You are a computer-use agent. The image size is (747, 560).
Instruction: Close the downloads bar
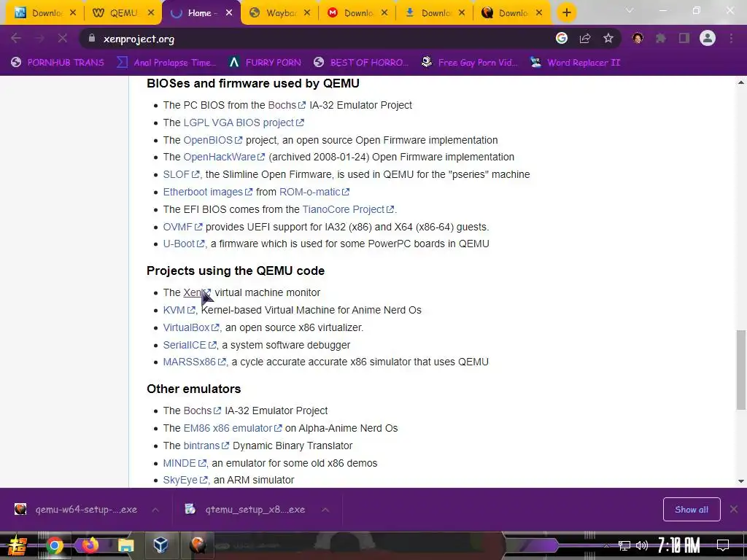[734, 510]
